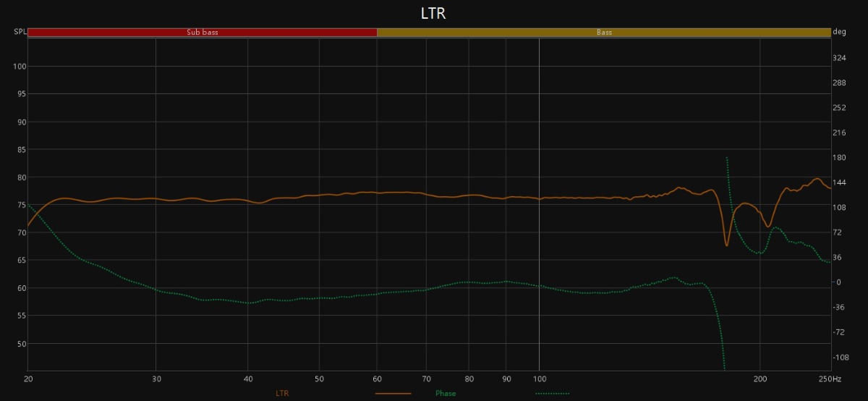Click the white cursor line at 100 Hz
868x401 pixels.
(x=539, y=217)
